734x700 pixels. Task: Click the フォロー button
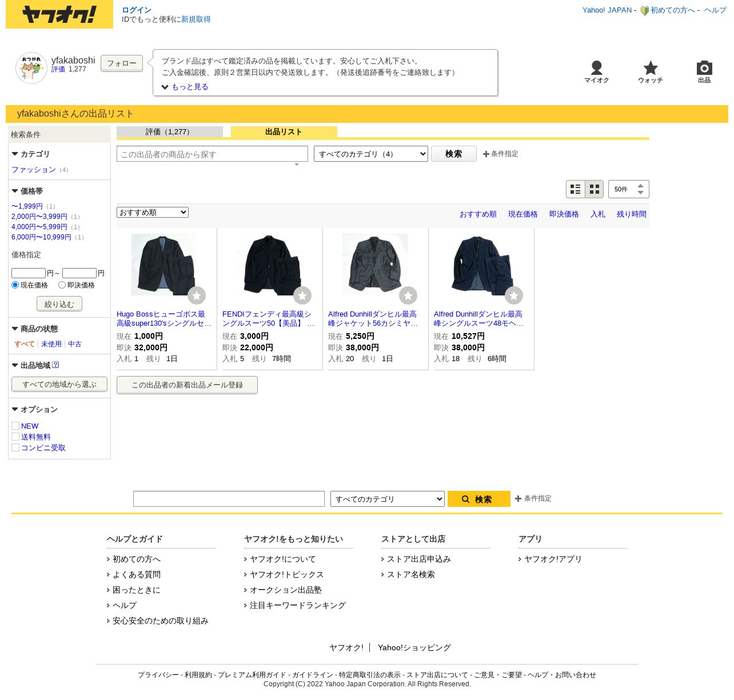tap(122, 63)
